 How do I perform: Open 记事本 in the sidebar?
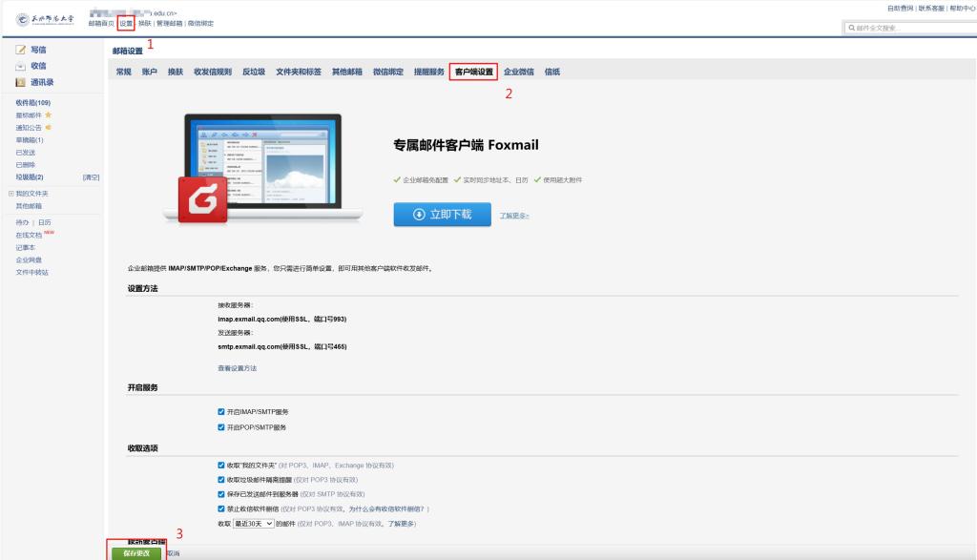[26, 248]
